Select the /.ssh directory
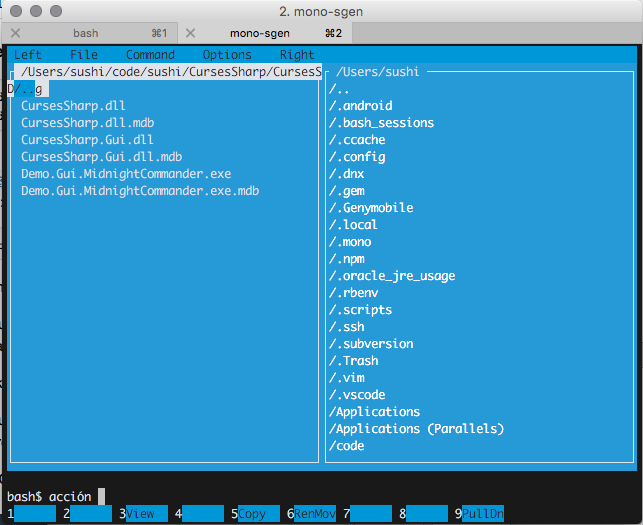This screenshot has width=643, height=525. coord(347,327)
